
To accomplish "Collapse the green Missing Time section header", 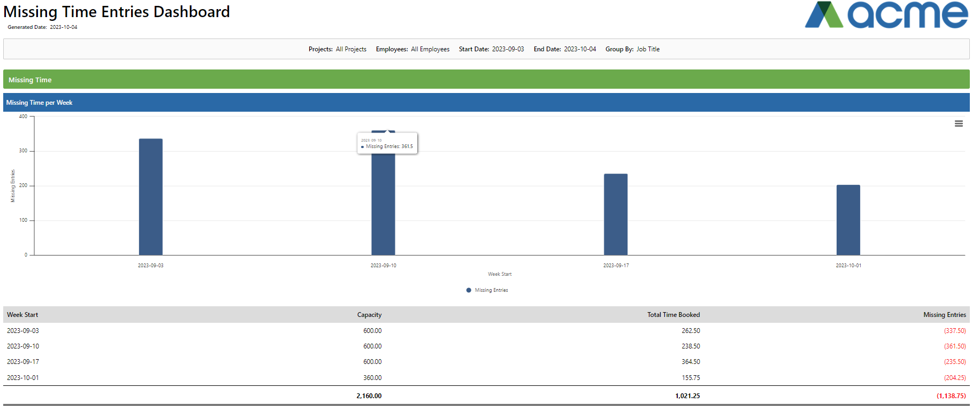I will tap(486, 80).
